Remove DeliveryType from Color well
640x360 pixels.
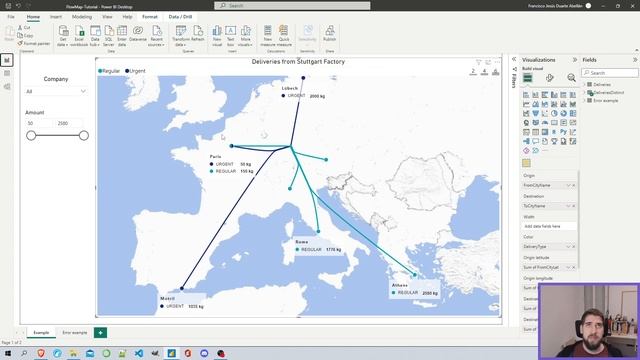pos(573,247)
